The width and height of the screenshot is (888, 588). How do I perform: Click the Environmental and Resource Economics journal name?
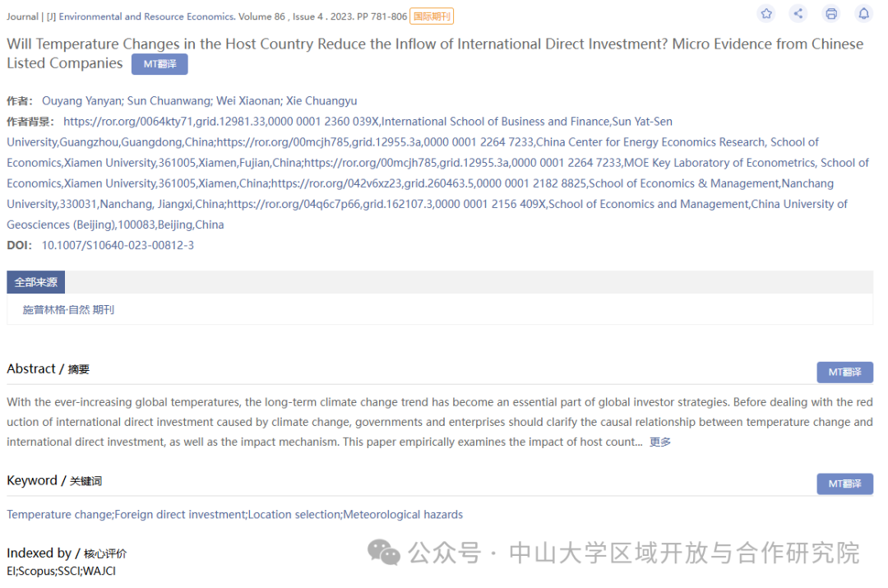point(146,16)
